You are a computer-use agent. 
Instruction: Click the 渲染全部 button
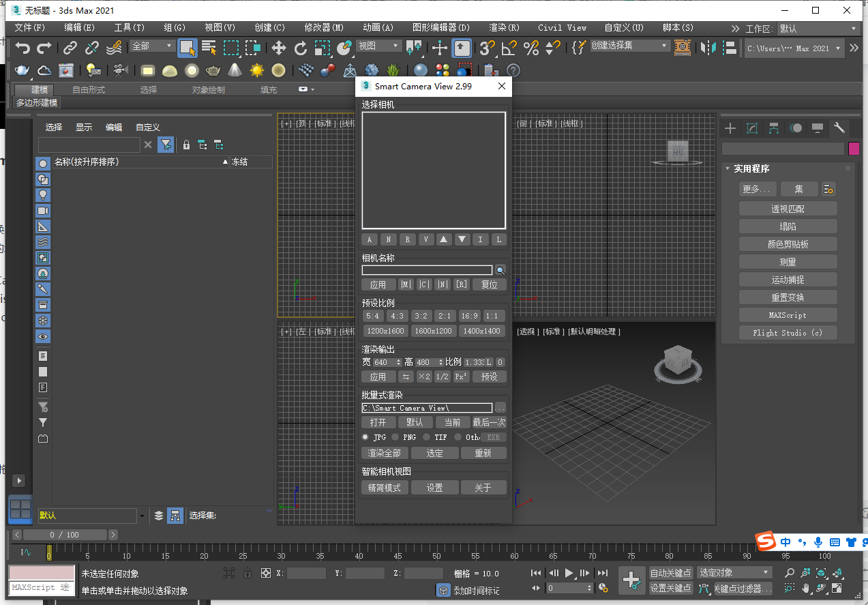(x=385, y=452)
